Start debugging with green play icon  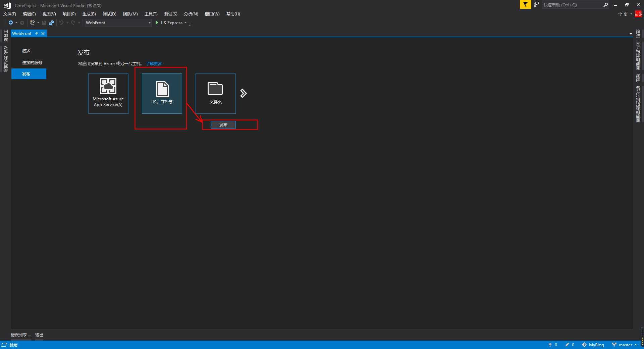(157, 23)
